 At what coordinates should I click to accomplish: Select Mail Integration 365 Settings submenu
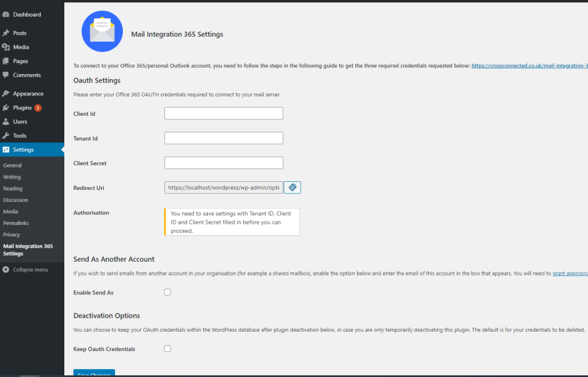coord(28,250)
